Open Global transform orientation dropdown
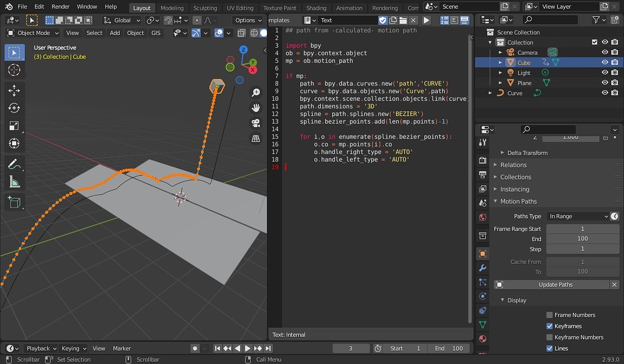This screenshot has width=624, height=364. tap(122, 20)
